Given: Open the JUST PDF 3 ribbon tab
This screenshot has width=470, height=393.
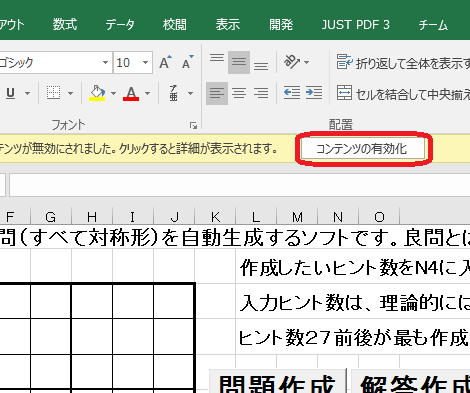Looking at the screenshot, I should click(x=355, y=25).
